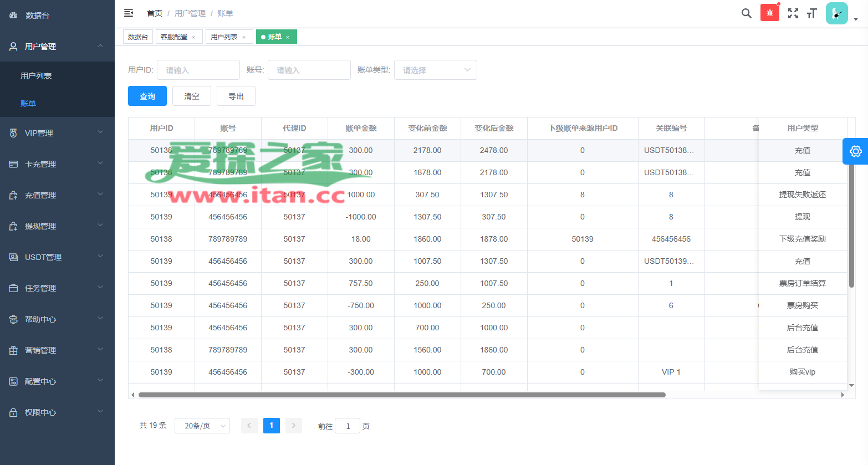Click the horizontal table scrollbar

click(402, 395)
